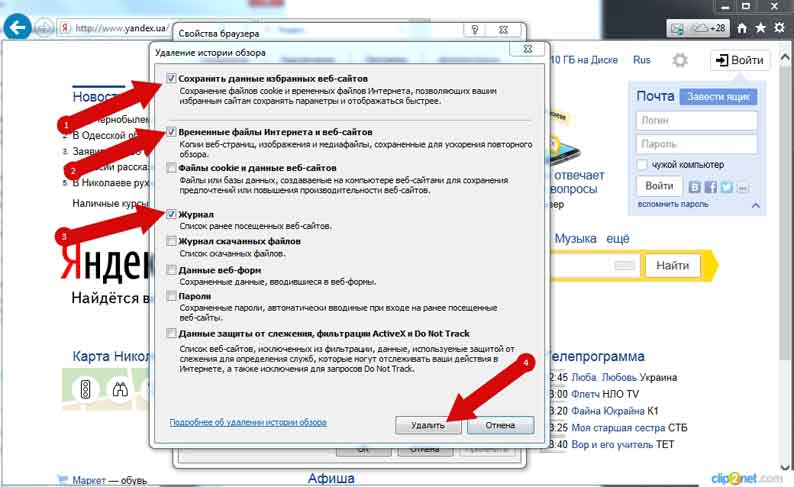Toggle Временные файлы Интернета и веб-сайтов checkbox

click(x=171, y=132)
